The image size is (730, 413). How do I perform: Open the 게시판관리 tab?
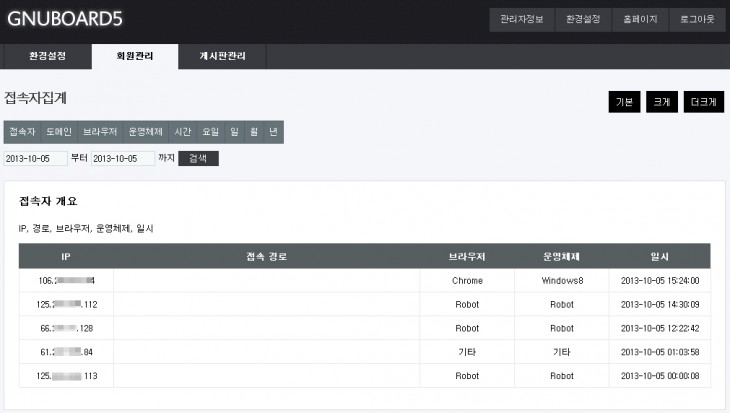click(222, 57)
